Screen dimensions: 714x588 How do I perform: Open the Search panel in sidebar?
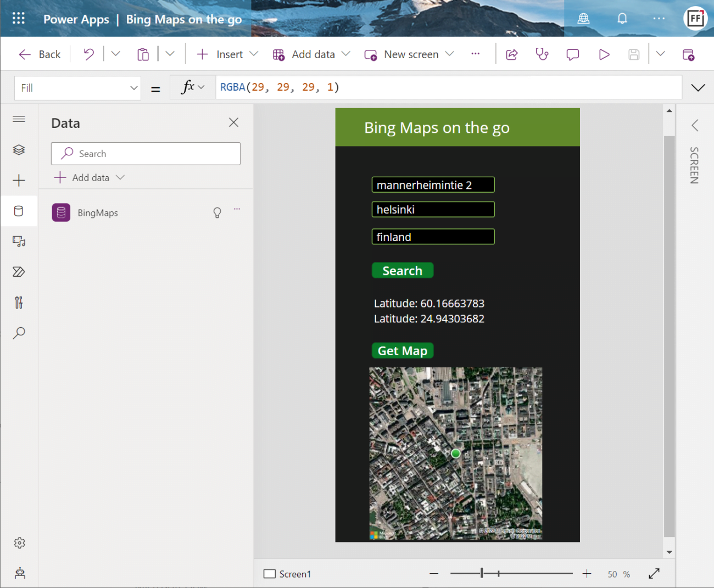click(x=19, y=333)
